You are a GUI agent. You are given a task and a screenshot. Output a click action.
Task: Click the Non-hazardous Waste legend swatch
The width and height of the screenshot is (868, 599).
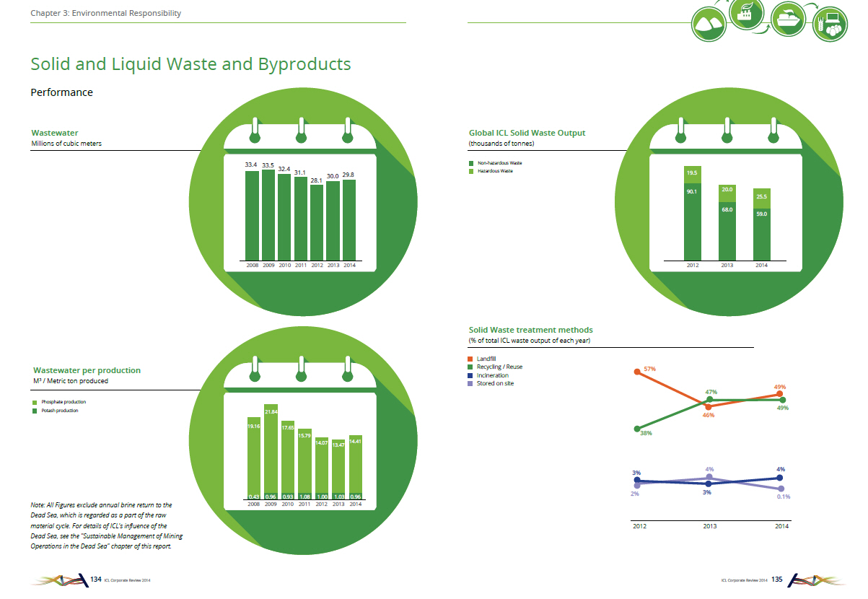471,163
